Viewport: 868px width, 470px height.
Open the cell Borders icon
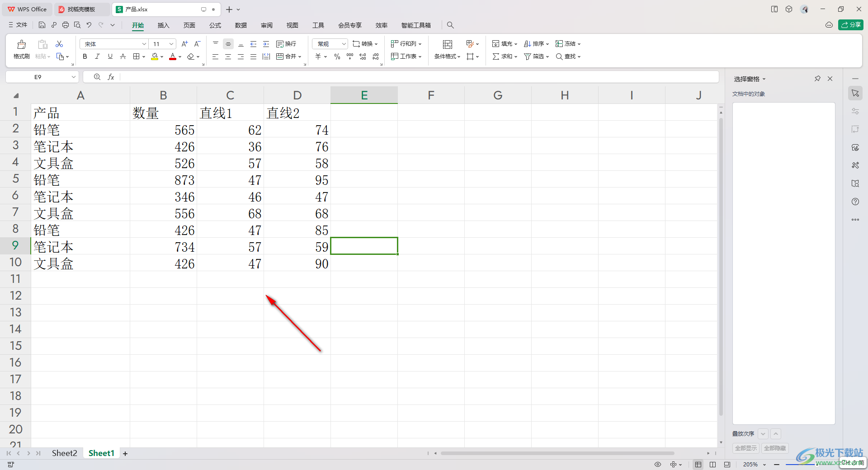point(136,56)
